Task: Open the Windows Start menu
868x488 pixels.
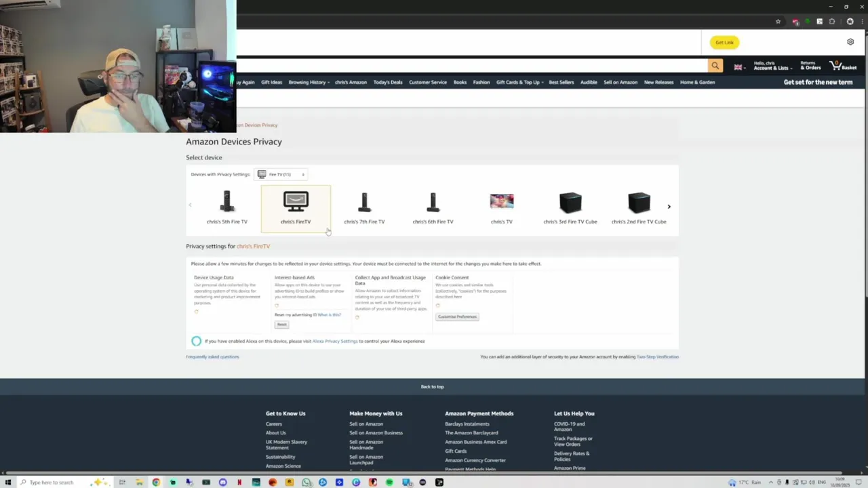Action: (x=8, y=483)
